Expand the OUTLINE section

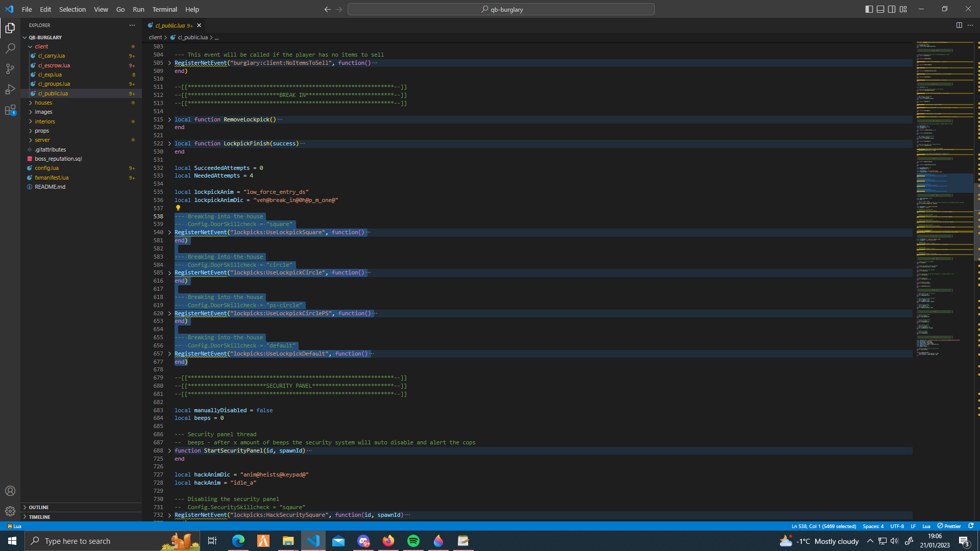39,507
